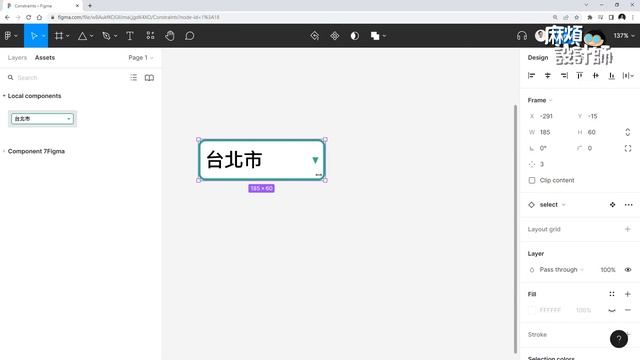Edit the X position field -291
Image resolution: width=640 pixels, height=360 pixels.
pyautogui.click(x=549, y=116)
